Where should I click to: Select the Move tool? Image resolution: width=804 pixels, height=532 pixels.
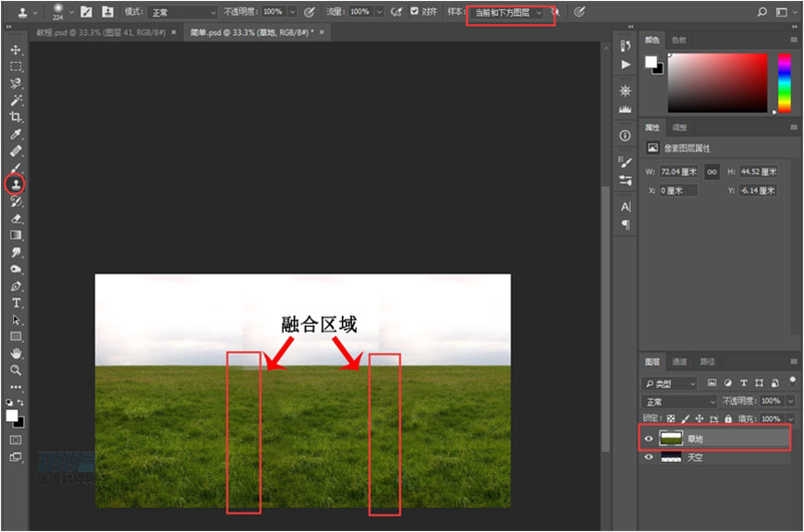pyautogui.click(x=16, y=50)
